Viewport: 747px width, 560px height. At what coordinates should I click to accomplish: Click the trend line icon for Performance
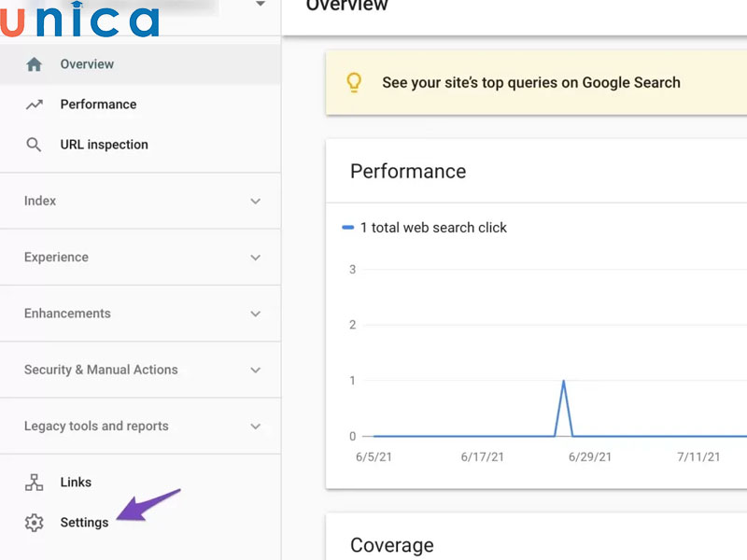(35, 105)
